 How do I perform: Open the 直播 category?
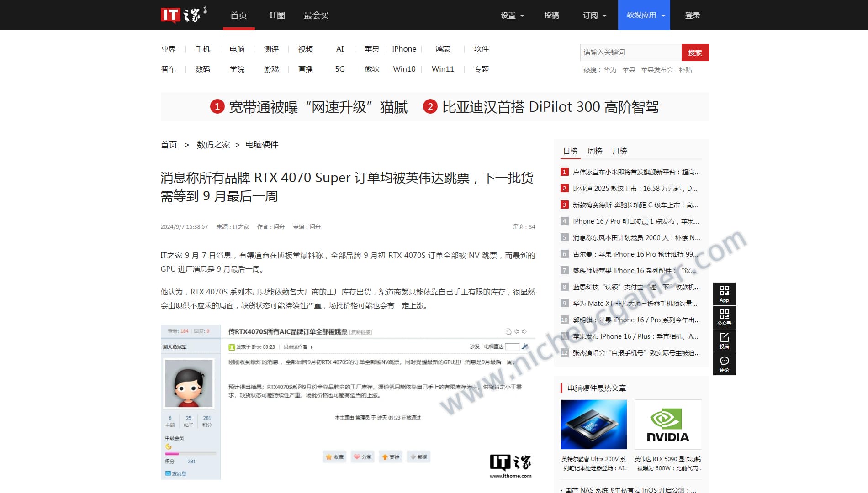(x=305, y=69)
